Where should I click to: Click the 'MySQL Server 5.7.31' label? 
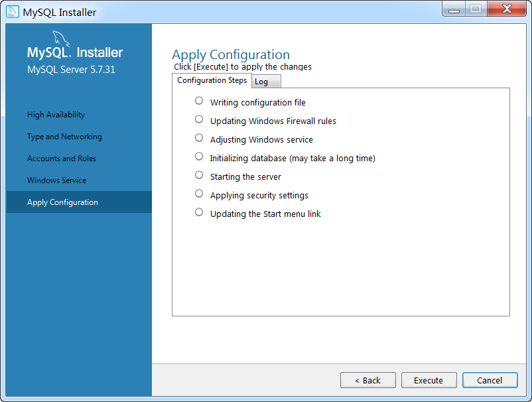(x=71, y=70)
